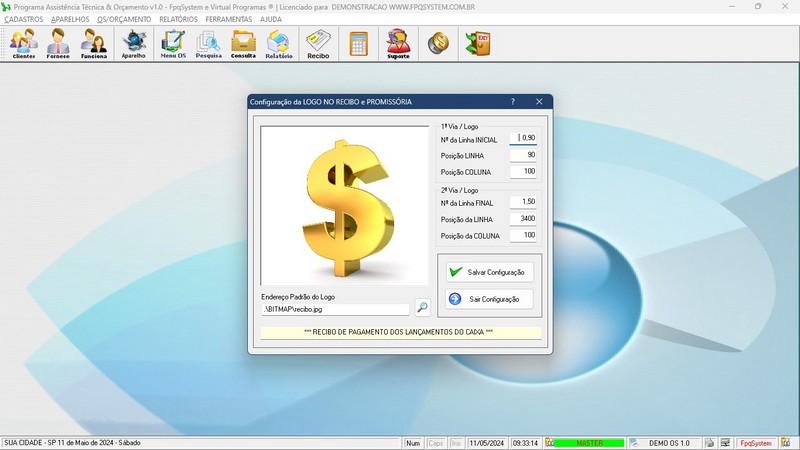The width and height of the screenshot is (800, 450).
Task: Click the Pesquisa search icon
Action: point(209,44)
